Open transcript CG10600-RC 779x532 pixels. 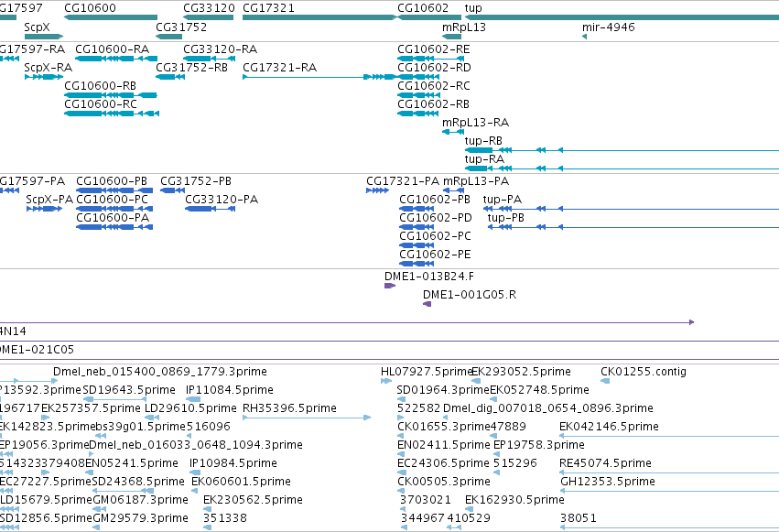click(101, 104)
